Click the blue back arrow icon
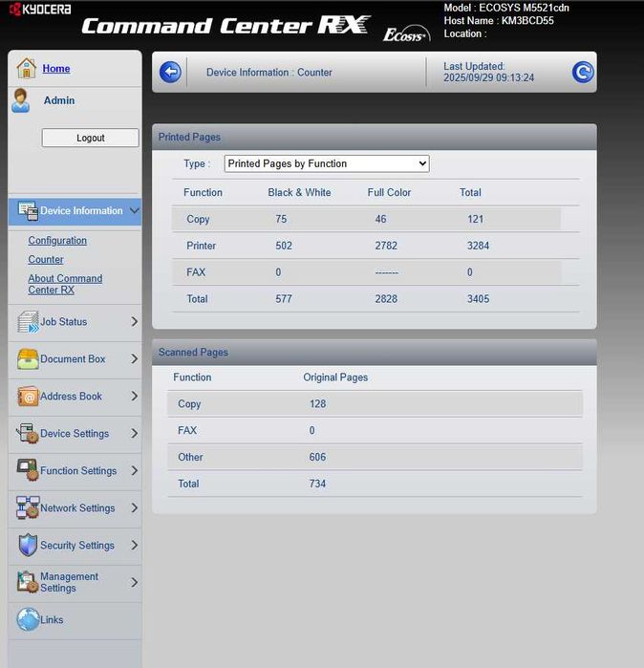 [x=170, y=73]
